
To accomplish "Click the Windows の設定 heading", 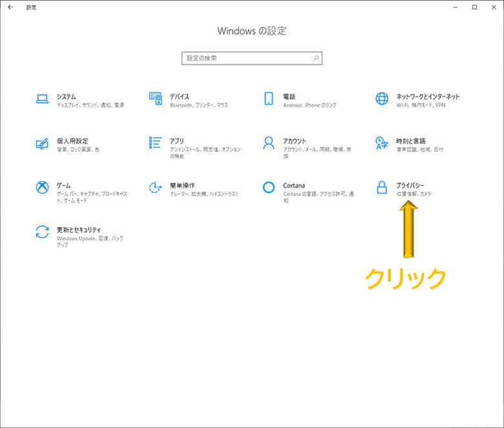I will point(252,31).
